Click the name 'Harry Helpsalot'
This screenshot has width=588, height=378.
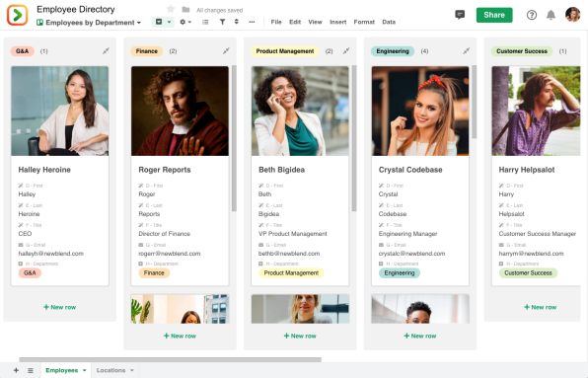(x=527, y=170)
